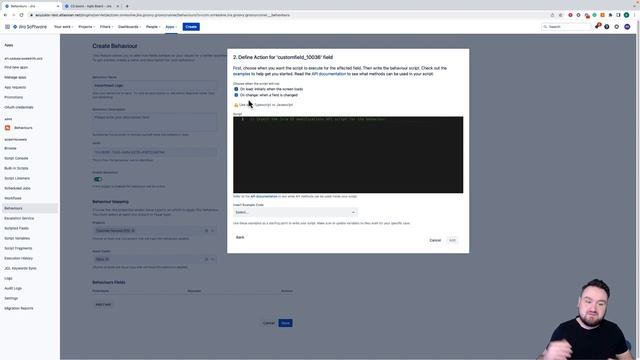The width and height of the screenshot is (640, 360).
Task: Click Save on the Create Behaviour page
Action: point(285,323)
